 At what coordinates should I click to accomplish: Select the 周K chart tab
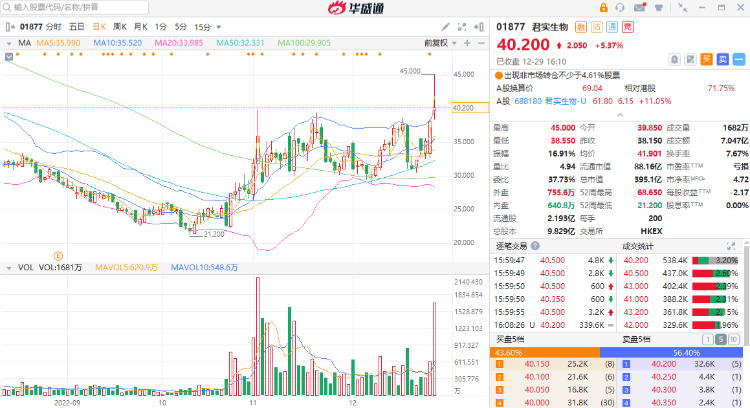(120, 27)
